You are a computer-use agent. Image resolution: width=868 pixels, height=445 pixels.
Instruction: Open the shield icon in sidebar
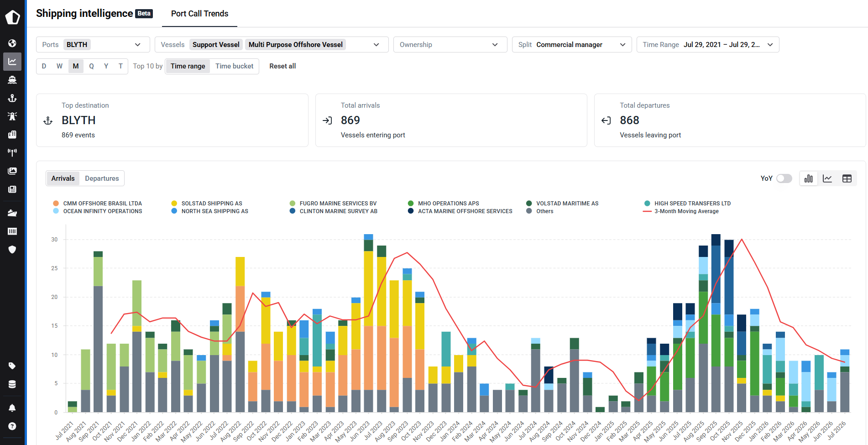point(12,249)
